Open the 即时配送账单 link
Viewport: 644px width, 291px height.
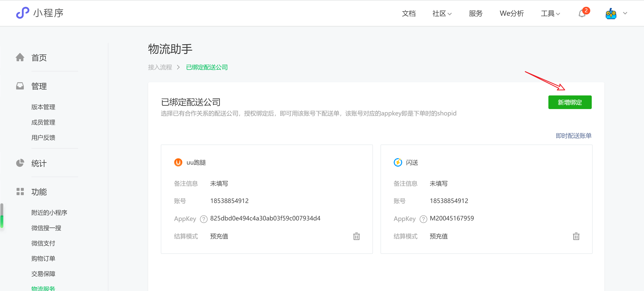[573, 136]
